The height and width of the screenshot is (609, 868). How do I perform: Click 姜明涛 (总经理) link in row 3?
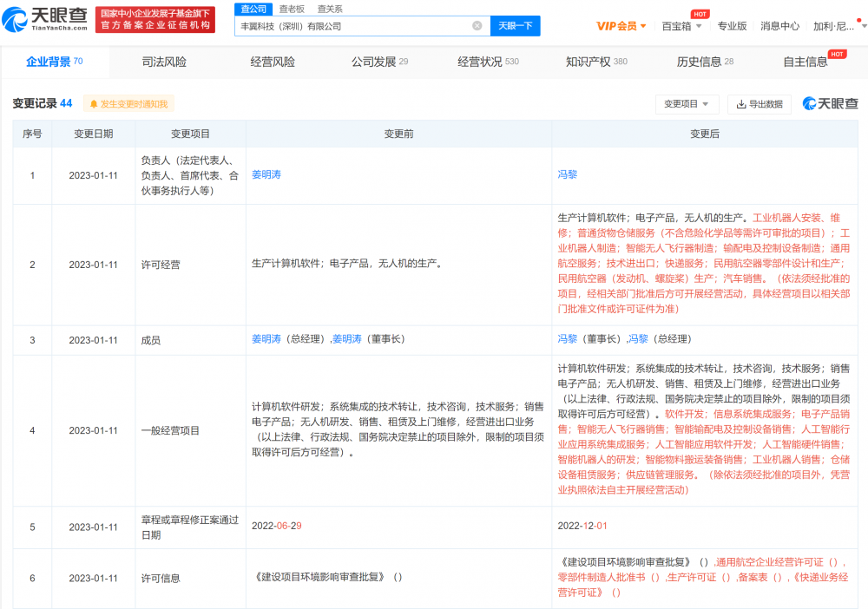coord(266,339)
